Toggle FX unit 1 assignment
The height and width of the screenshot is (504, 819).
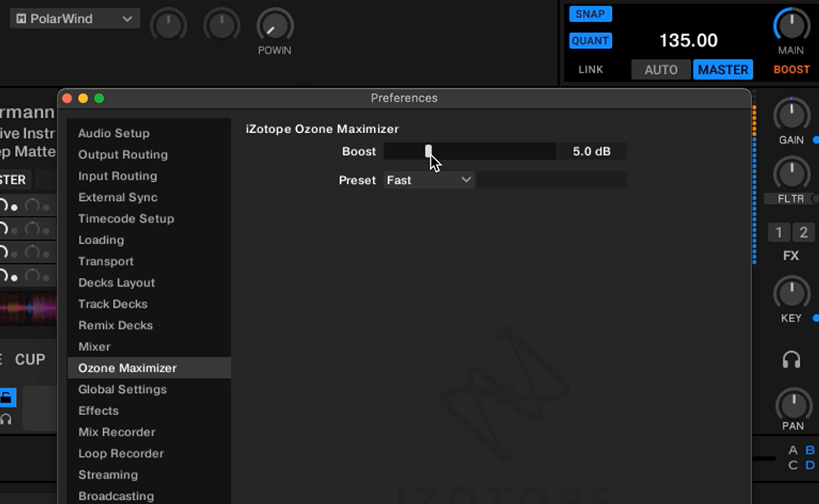[x=779, y=232]
